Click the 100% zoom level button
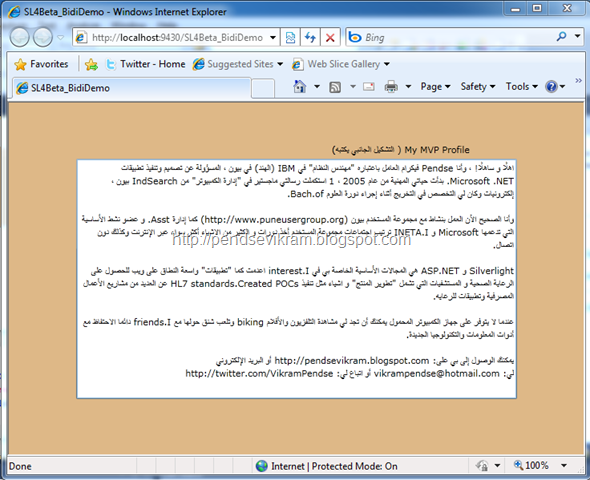Screen dimensions: 590x480 click(531, 465)
